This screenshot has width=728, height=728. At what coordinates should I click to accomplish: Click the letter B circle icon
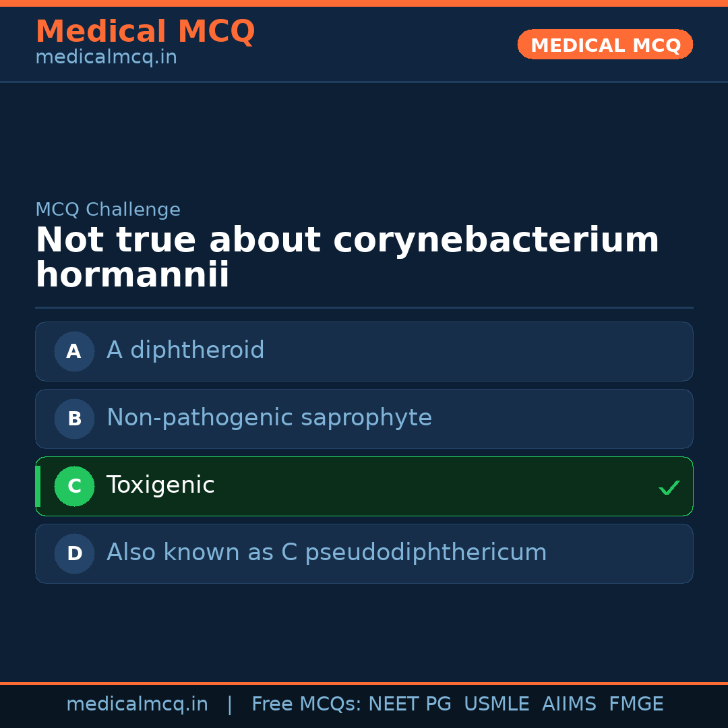tap(74, 419)
